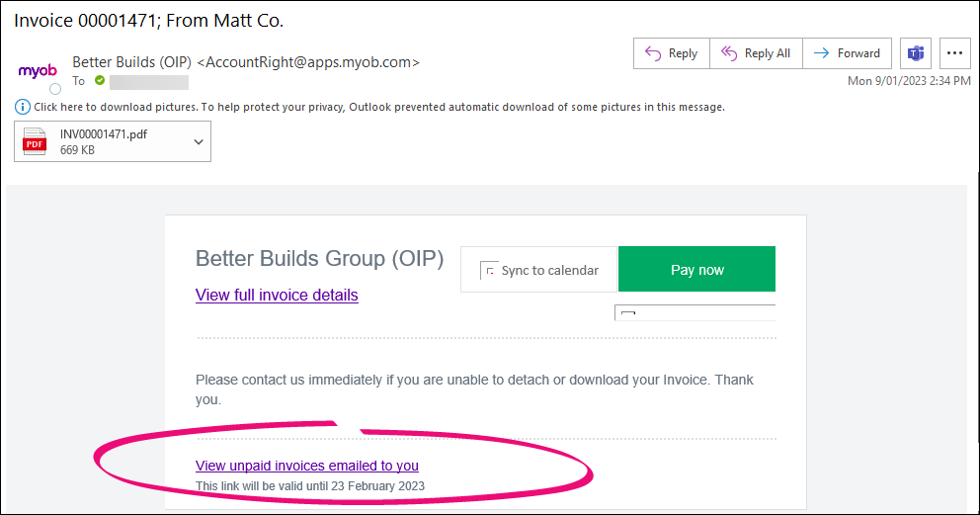Open View unpaid invoices emailed to you
The width and height of the screenshot is (980, 515).
[307, 466]
